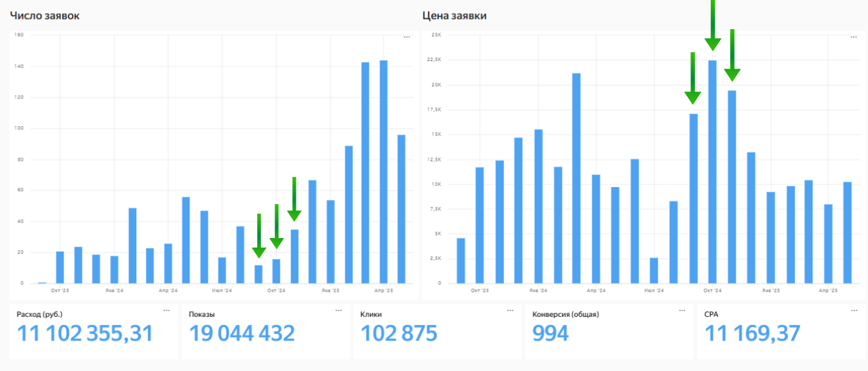The height and width of the screenshot is (371, 868).
Task: Click axis label Окт '24 under Число заявок
Action: 277,290
